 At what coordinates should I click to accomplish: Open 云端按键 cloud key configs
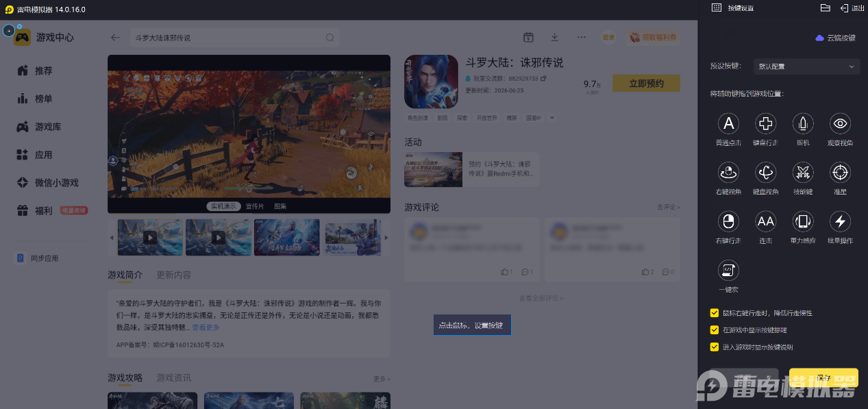point(835,38)
